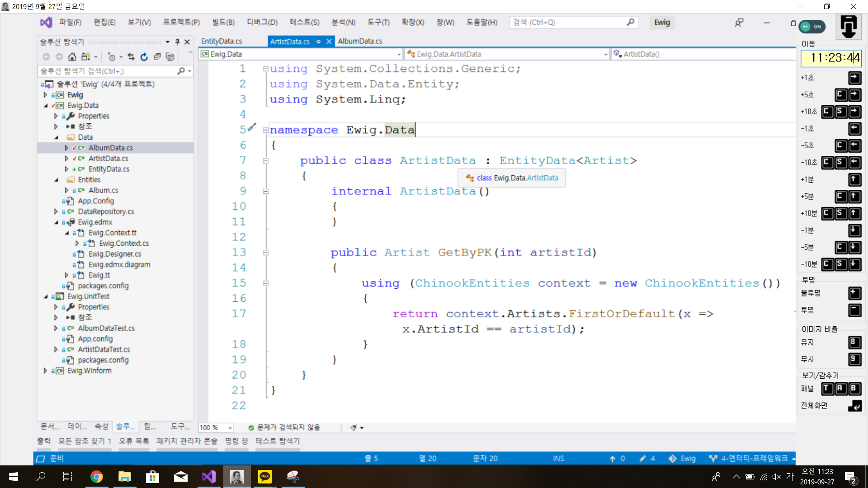Click the Ewig button in title bar
The height and width of the screenshot is (488, 868).
click(662, 22)
